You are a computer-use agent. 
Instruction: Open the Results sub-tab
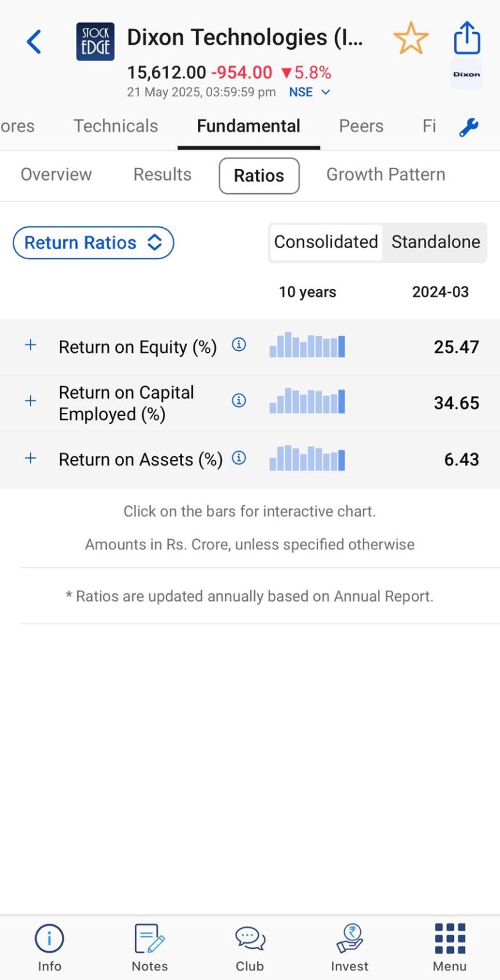coord(162,175)
